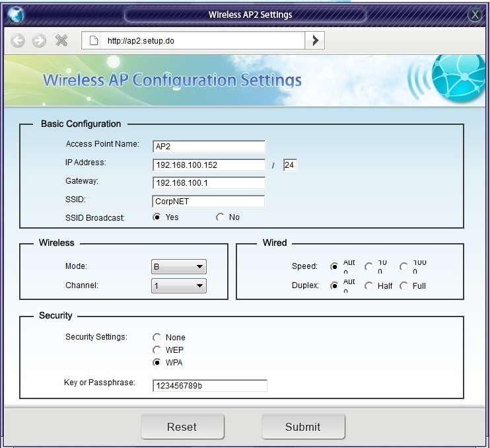Click the subnet prefix field showing 24
490x448 pixels.
[290, 165]
